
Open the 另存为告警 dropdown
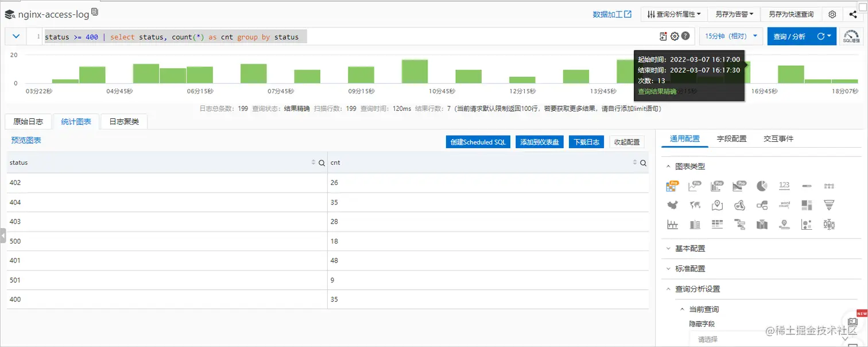pyautogui.click(x=734, y=14)
